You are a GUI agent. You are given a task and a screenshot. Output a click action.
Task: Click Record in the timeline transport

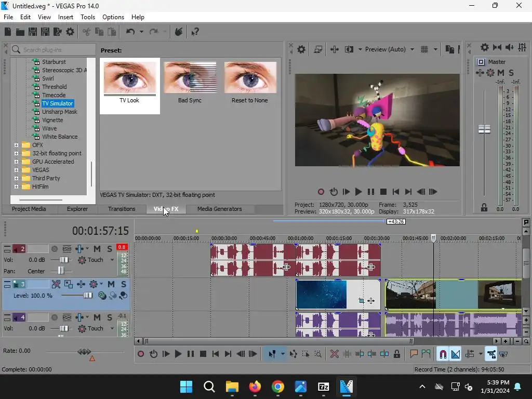141,354
